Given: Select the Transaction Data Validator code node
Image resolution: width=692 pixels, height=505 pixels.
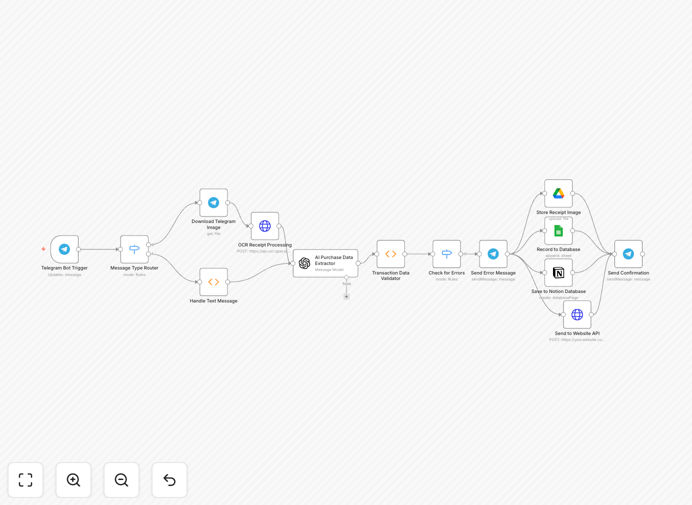Looking at the screenshot, I should pyautogui.click(x=391, y=254).
